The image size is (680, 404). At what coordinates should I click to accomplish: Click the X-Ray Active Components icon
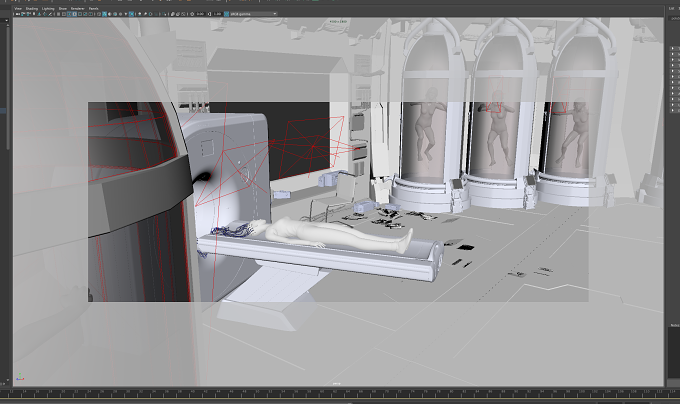coord(178,14)
